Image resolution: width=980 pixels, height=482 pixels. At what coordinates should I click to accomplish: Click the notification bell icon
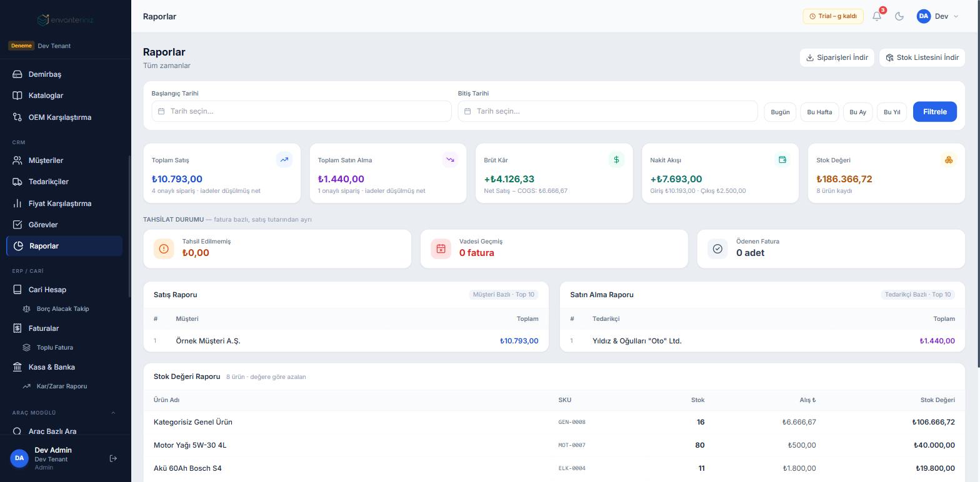[877, 16]
